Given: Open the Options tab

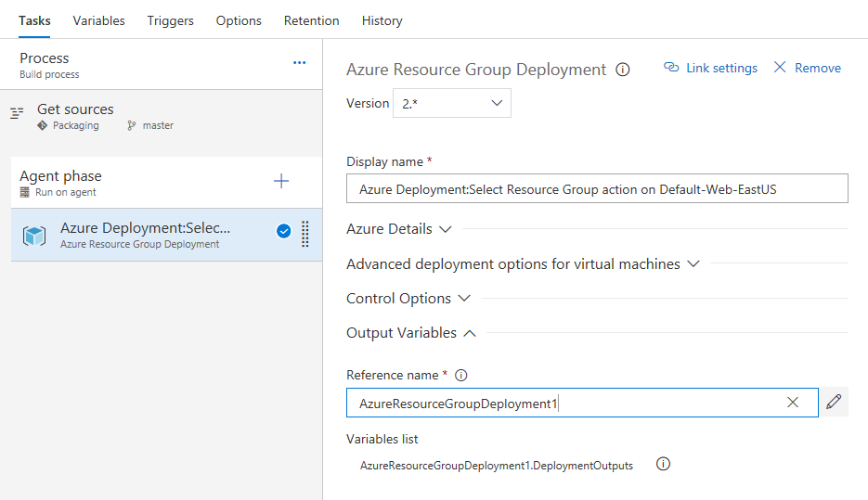Looking at the screenshot, I should pos(239,20).
